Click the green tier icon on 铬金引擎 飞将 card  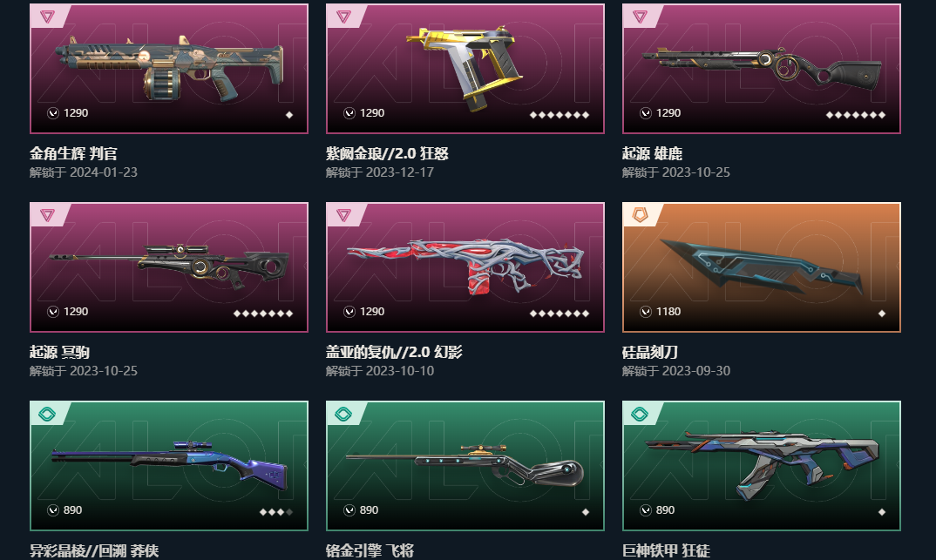point(343,414)
